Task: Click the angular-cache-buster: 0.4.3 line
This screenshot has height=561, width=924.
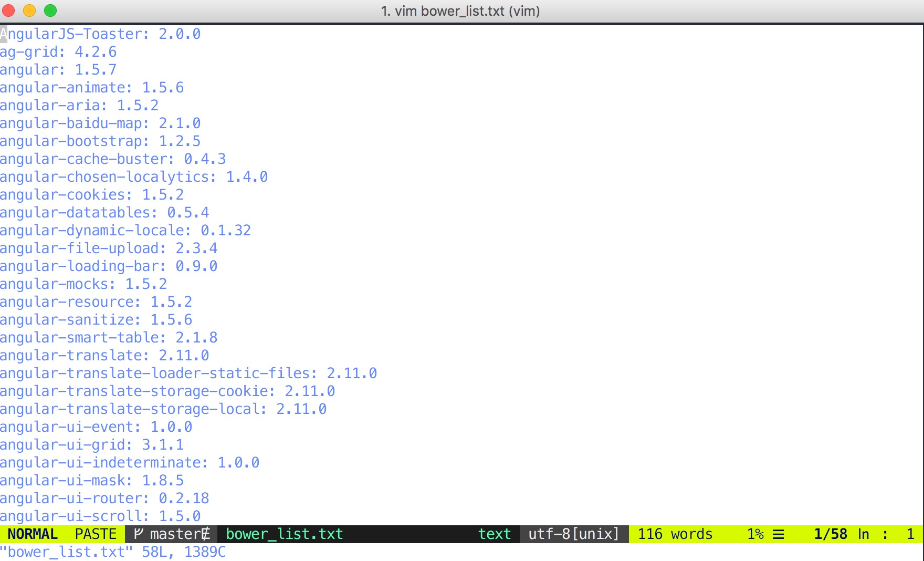Action: pos(113,159)
